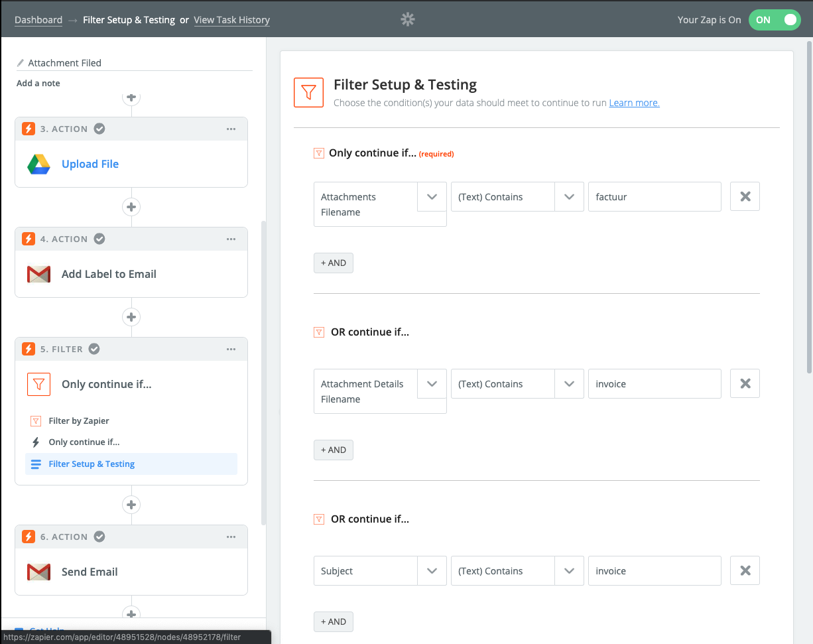This screenshot has height=644, width=813.
Task: Click the Google Drive icon in step 3
Action: [x=39, y=164]
